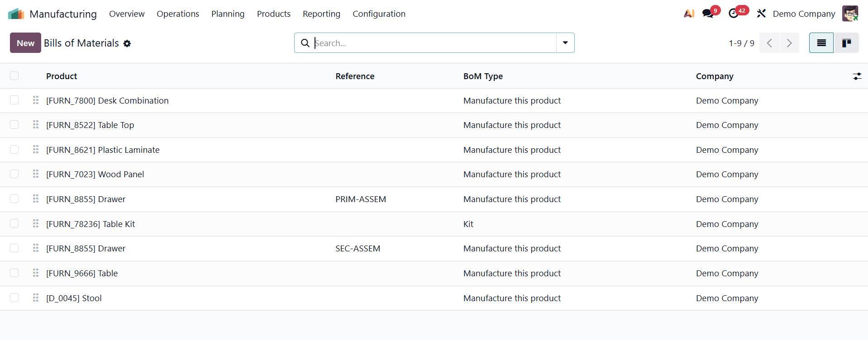Grab drag handle of Table Kit row
868x340 pixels.
pos(36,223)
